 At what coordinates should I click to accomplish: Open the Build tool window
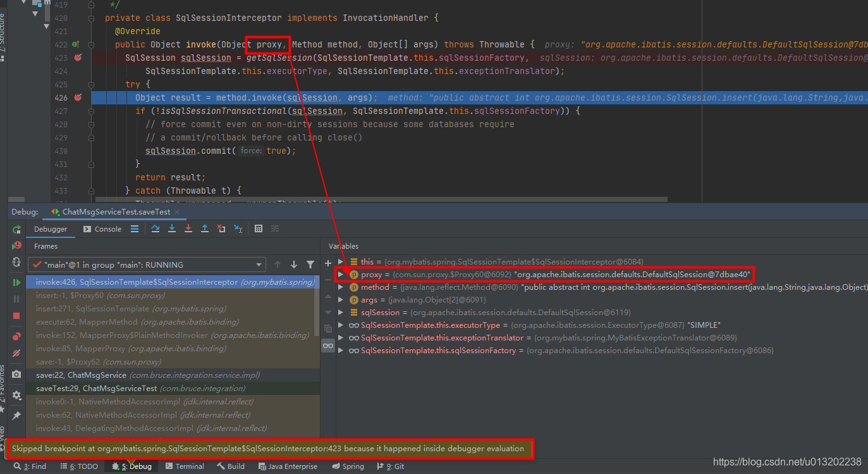coord(231,466)
